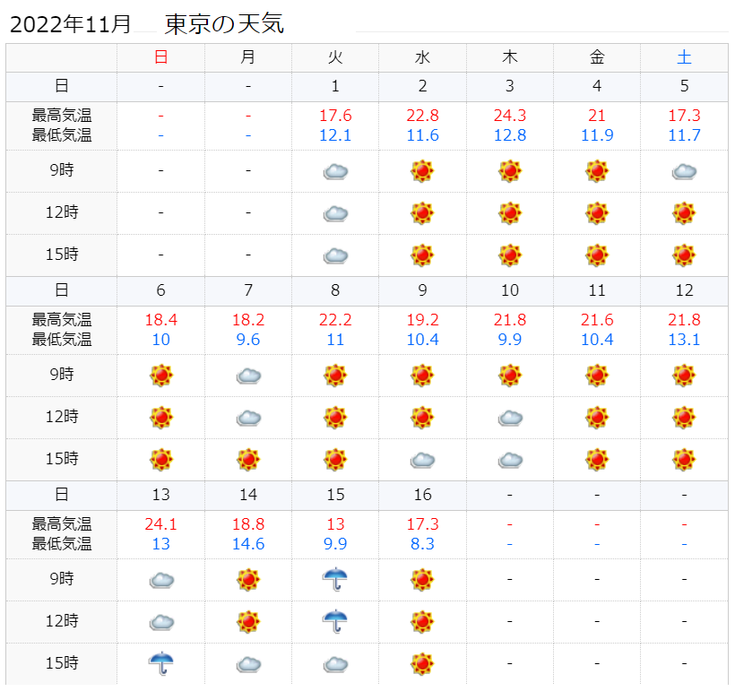The image size is (735, 700).
Task: Click the cloud icon for Nov 1 at 15時
Action: [x=335, y=256]
